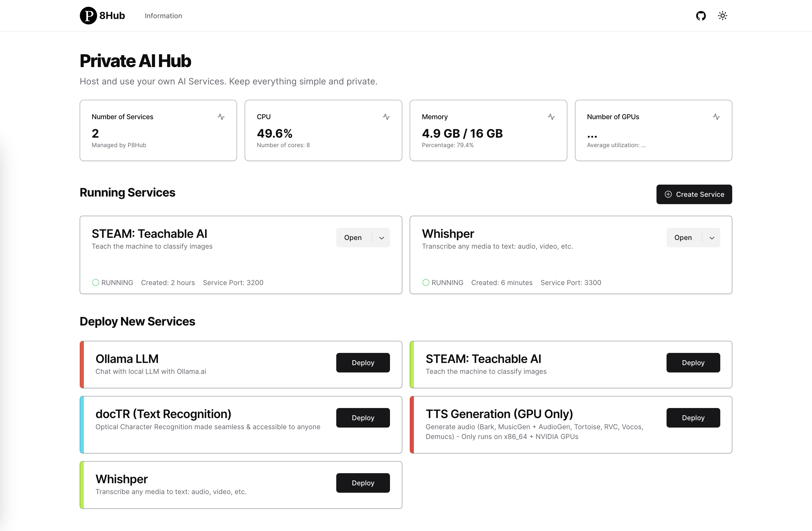
Task: Click green running status circle for STEAM service
Action: pyautogui.click(x=96, y=282)
